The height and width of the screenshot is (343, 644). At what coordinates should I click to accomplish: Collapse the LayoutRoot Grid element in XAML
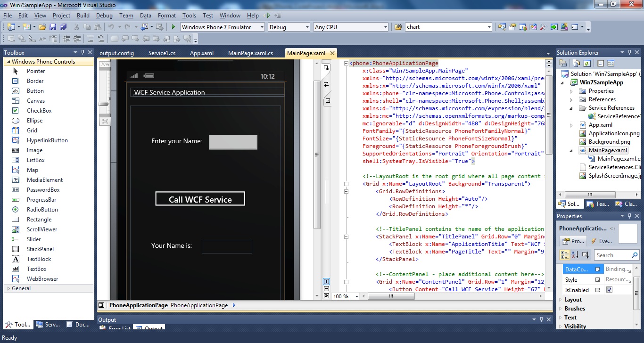click(x=346, y=184)
